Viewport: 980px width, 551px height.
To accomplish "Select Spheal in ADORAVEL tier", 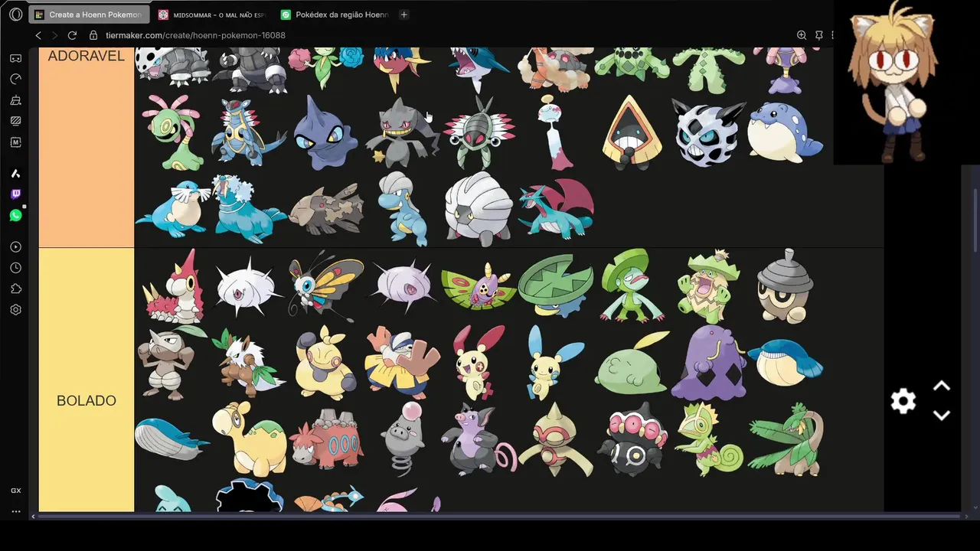I will [786, 132].
